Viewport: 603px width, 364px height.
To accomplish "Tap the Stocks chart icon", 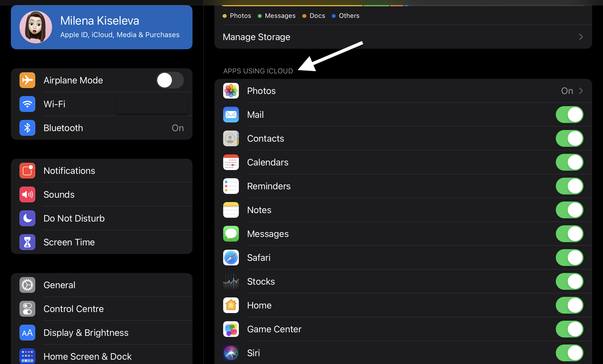I will pyautogui.click(x=231, y=281).
